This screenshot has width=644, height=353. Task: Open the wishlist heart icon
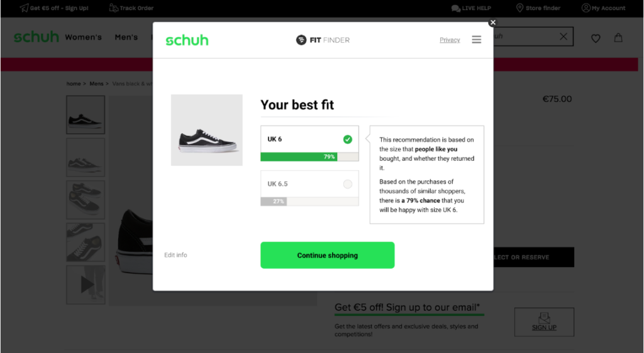596,38
